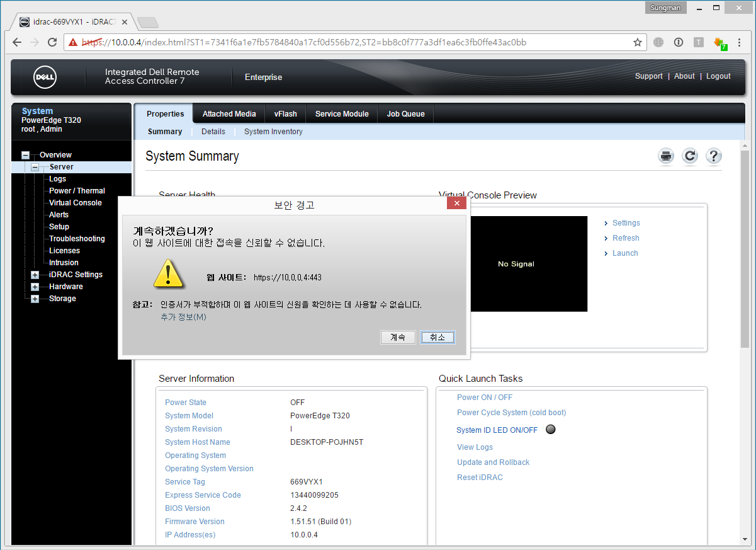Click the About link in header
The width and height of the screenshot is (756, 550).
pos(684,76)
